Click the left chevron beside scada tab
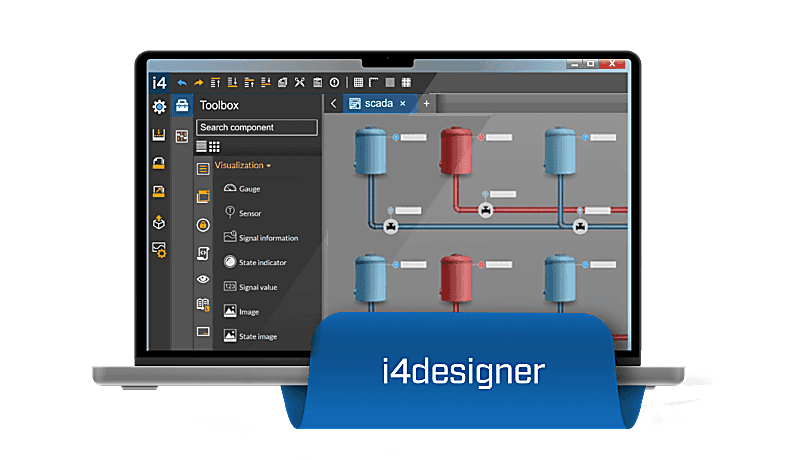The height and width of the screenshot is (460, 800). coord(333,103)
